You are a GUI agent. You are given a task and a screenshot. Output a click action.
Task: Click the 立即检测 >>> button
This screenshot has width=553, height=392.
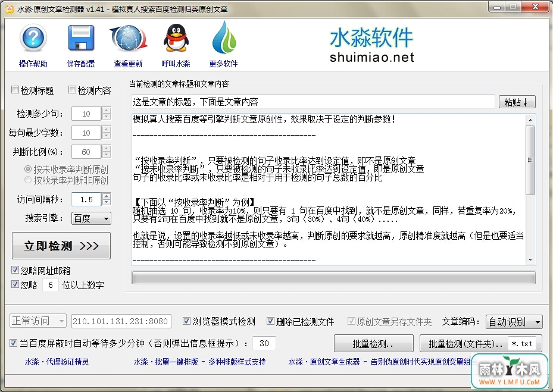(61, 246)
